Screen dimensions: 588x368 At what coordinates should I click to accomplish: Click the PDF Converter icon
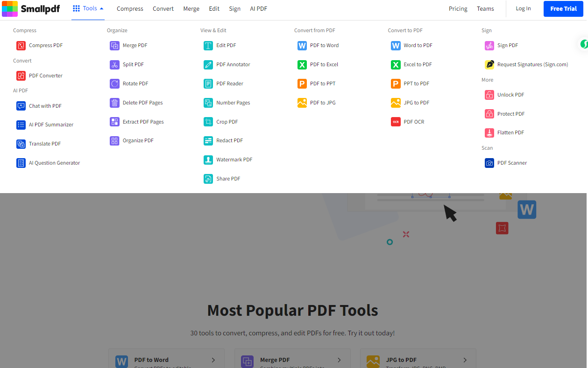(x=21, y=76)
